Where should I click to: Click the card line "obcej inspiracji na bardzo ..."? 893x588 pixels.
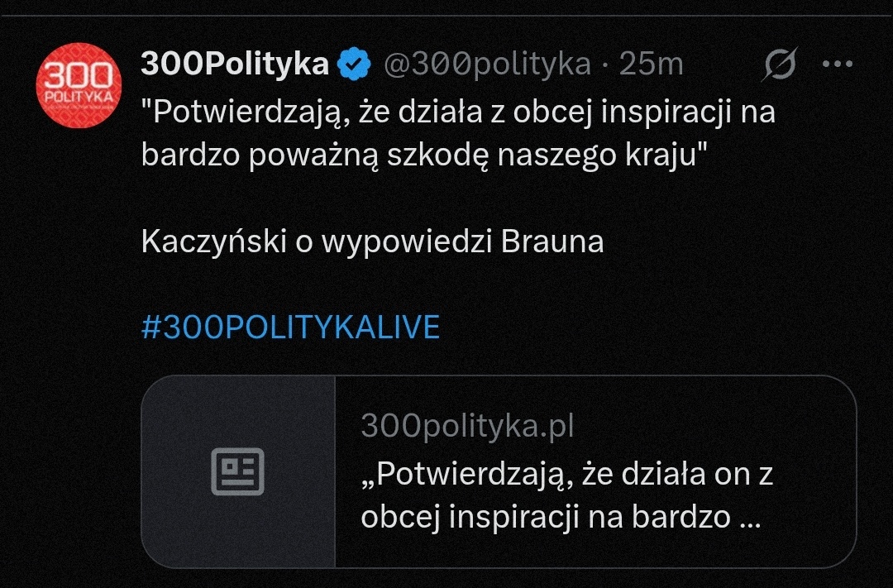pos(560,517)
